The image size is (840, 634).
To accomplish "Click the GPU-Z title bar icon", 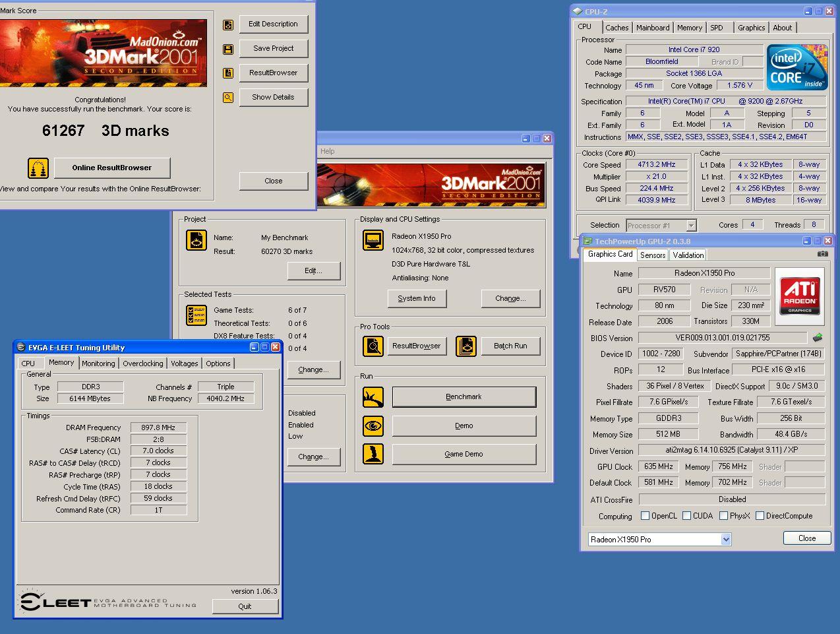I will pyautogui.click(x=587, y=241).
